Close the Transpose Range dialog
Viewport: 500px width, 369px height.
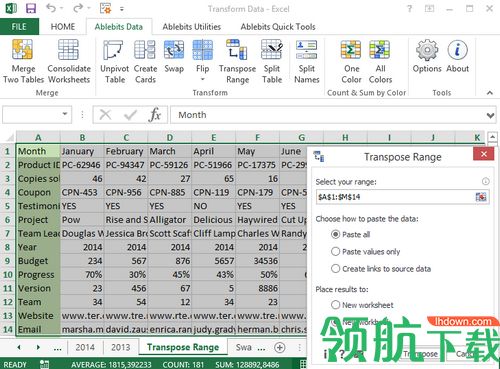[x=484, y=154]
